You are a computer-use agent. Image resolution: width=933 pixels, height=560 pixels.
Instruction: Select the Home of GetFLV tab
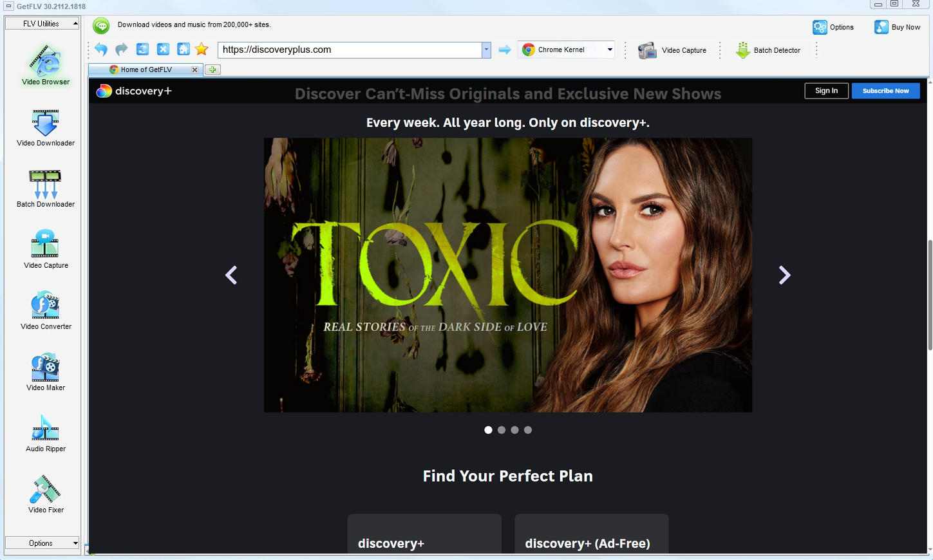(x=146, y=70)
